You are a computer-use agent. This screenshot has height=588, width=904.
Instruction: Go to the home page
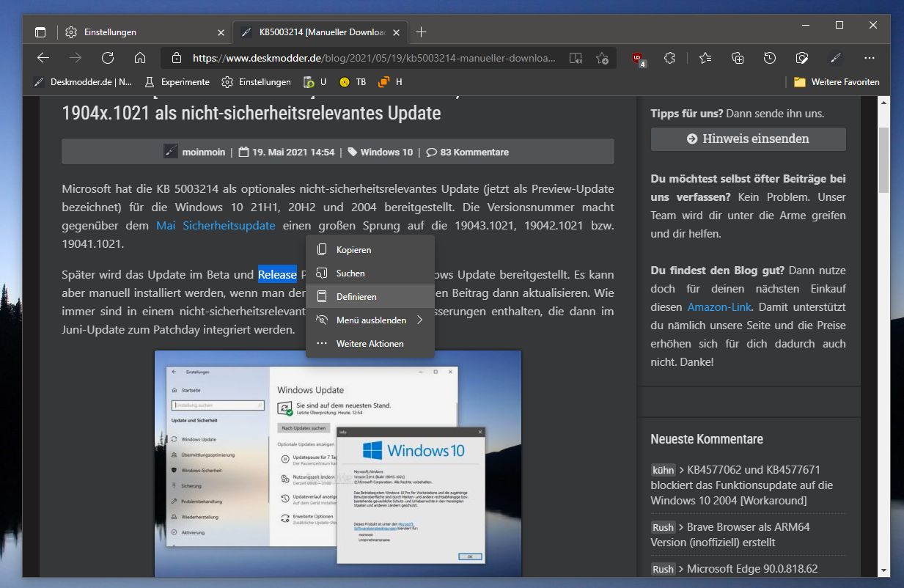click(140, 58)
